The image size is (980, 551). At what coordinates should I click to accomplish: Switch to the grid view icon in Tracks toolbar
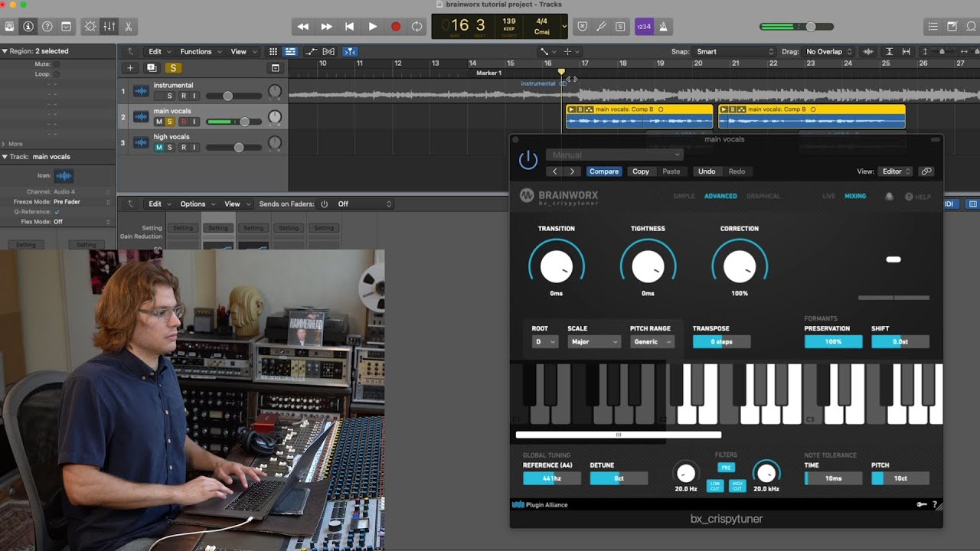[273, 51]
